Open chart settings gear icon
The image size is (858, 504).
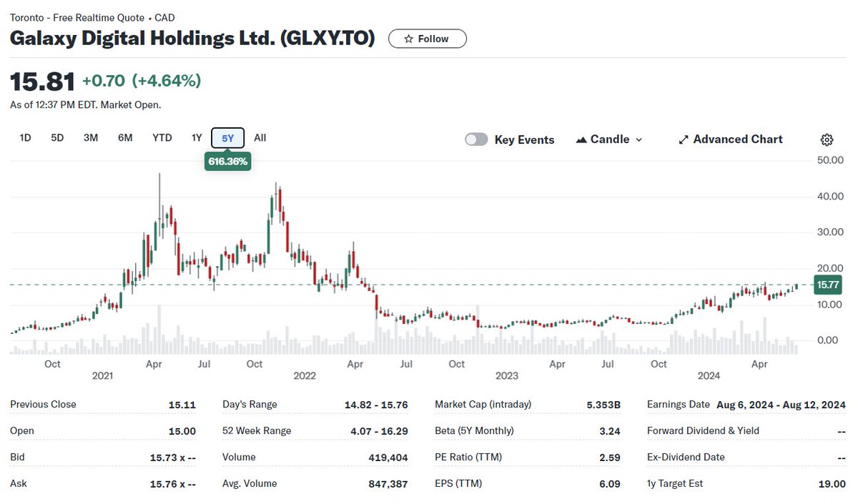tap(827, 139)
